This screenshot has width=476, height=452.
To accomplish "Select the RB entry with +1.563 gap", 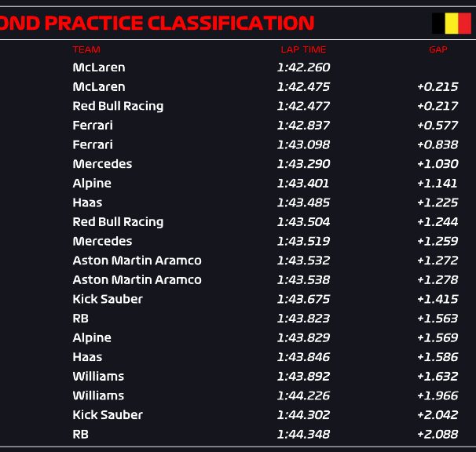I will 80,319.
